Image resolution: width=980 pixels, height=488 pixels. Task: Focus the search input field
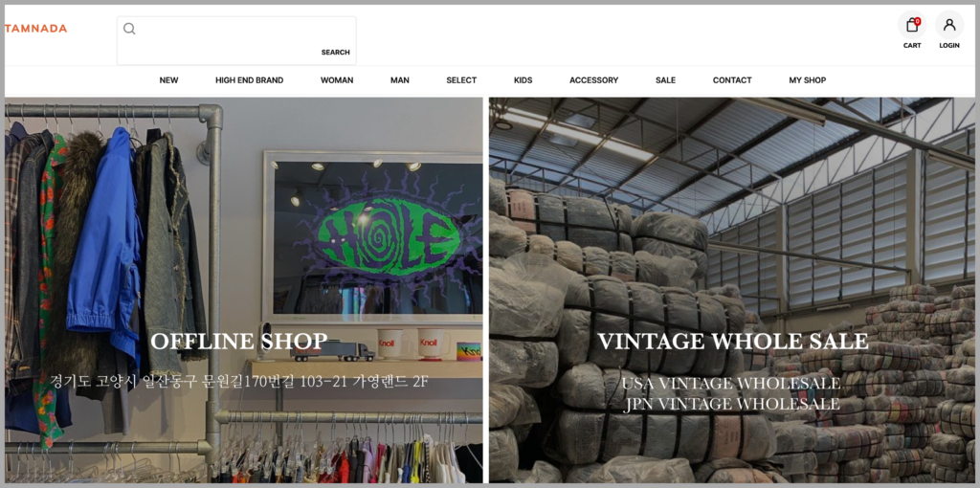236,40
